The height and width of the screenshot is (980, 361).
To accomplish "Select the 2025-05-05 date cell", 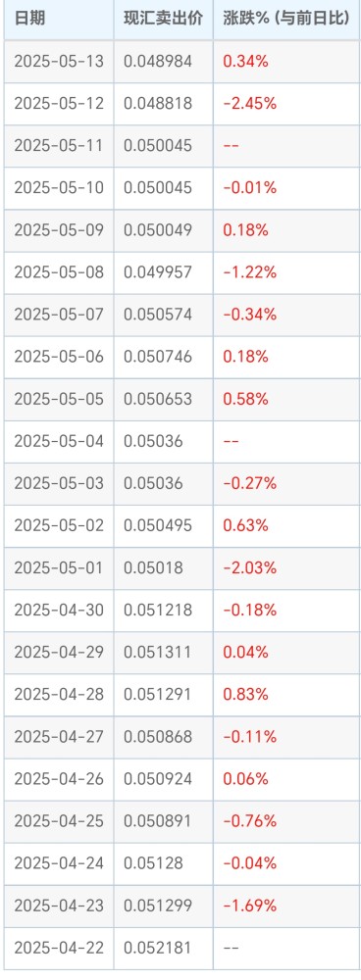I will click(x=59, y=399).
